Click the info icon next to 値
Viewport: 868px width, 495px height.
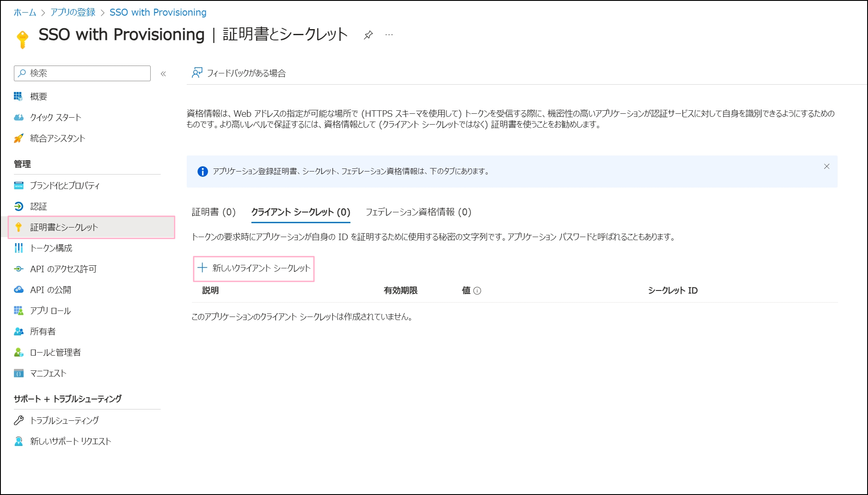(x=478, y=290)
